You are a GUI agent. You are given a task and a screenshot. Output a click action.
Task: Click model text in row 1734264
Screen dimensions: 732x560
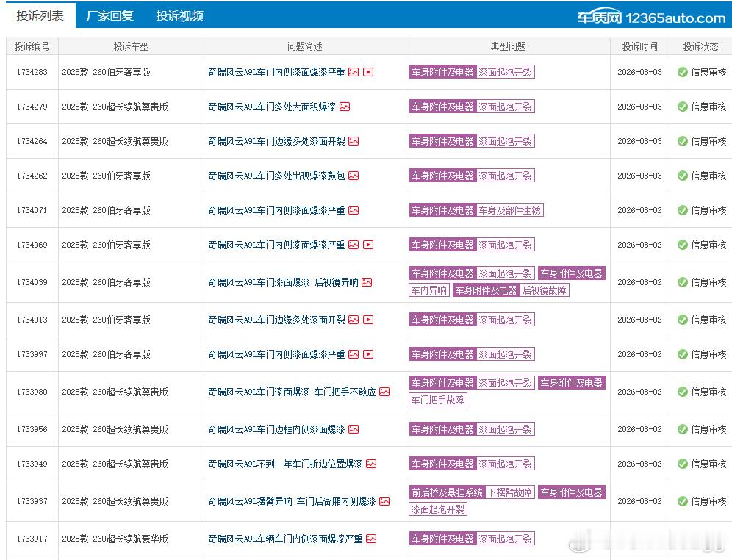coord(115,141)
